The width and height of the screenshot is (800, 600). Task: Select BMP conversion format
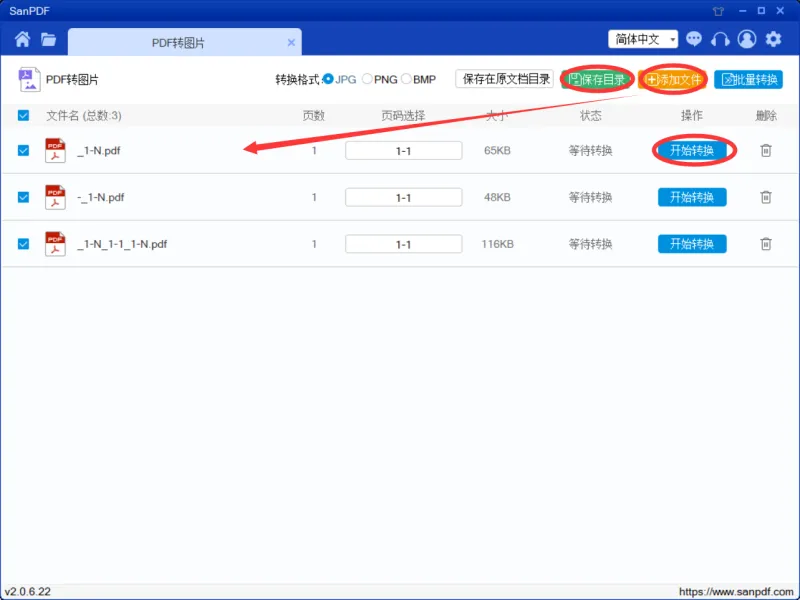click(419, 80)
